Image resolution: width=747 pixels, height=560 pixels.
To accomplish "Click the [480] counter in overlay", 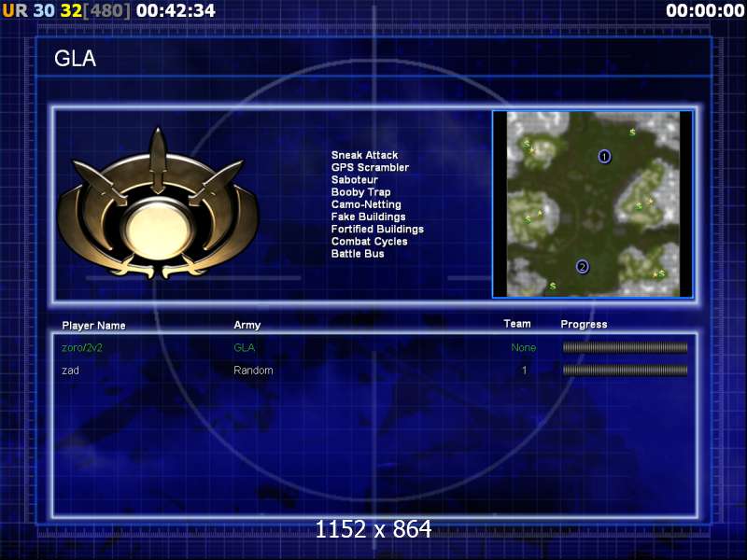I will 106,10.
